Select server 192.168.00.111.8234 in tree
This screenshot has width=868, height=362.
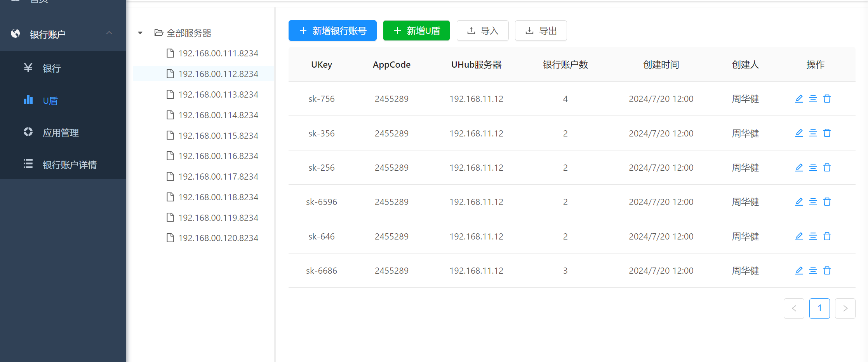point(218,53)
